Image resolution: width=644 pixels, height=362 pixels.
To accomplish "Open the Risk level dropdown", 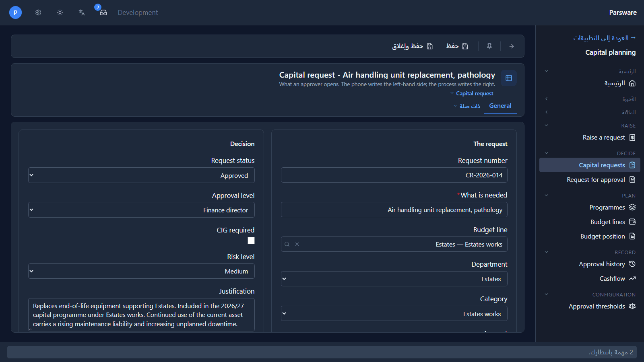I will [x=141, y=271].
